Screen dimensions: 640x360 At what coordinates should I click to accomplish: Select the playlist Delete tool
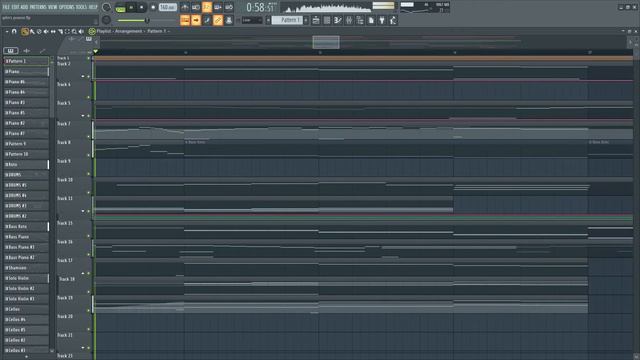pos(39,31)
